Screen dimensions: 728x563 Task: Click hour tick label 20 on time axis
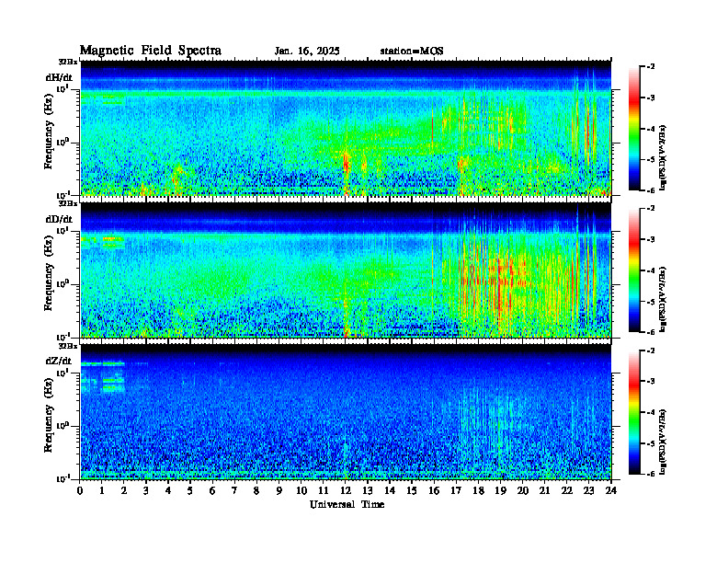[x=522, y=491]
